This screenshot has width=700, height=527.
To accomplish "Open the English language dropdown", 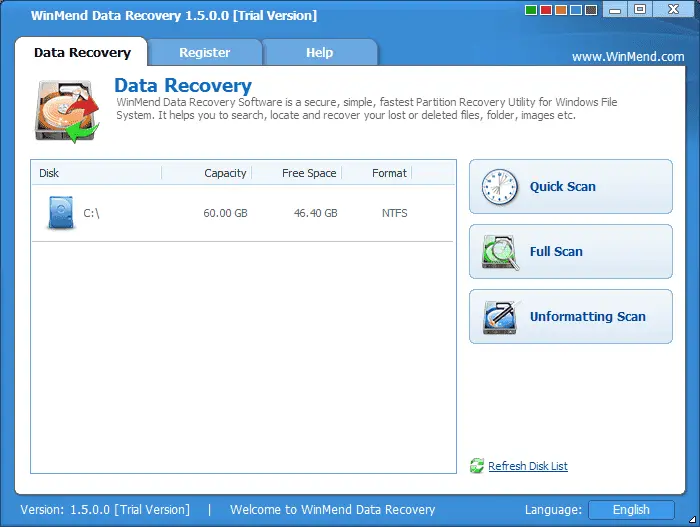I will point(631,510).
